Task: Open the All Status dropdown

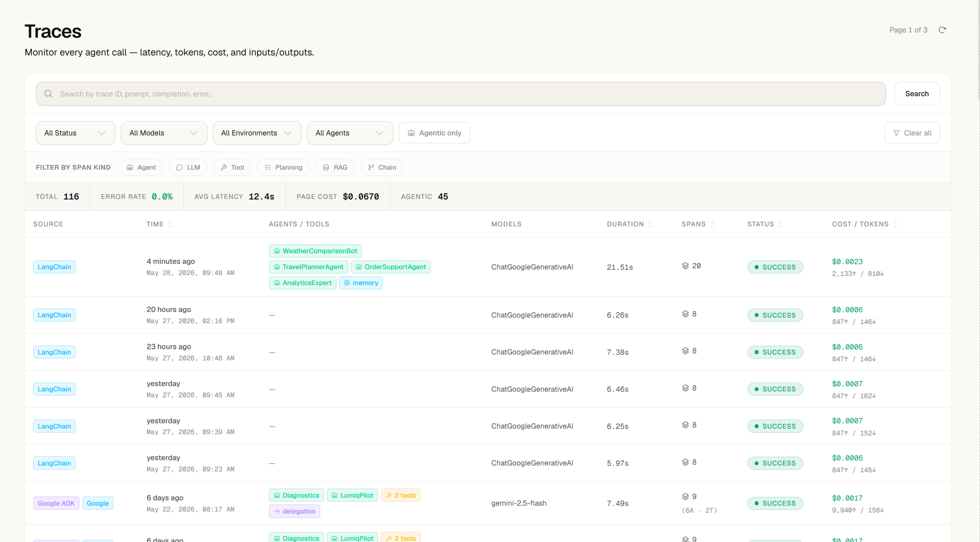Action: click(75, 133)
